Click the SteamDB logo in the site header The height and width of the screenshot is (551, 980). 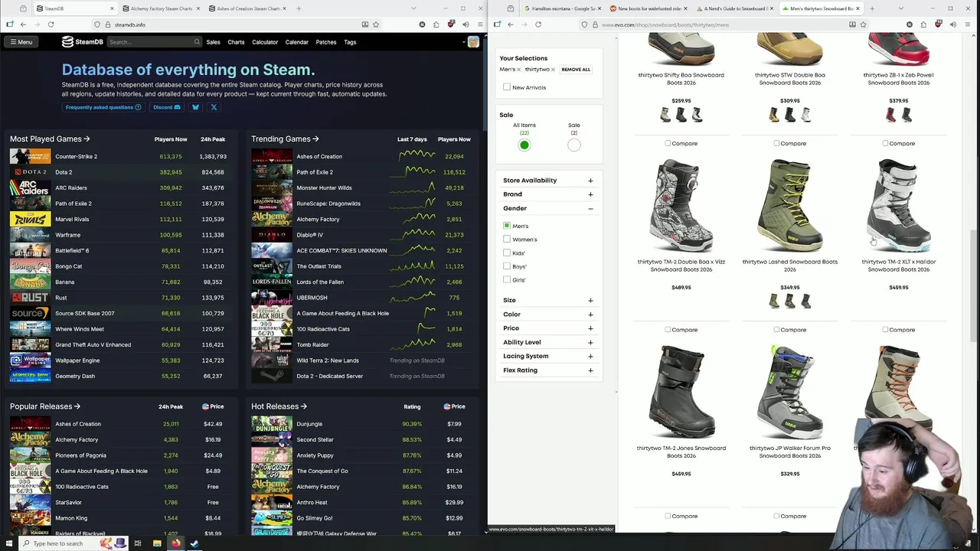pyautogui.click(x=83, y=42)
